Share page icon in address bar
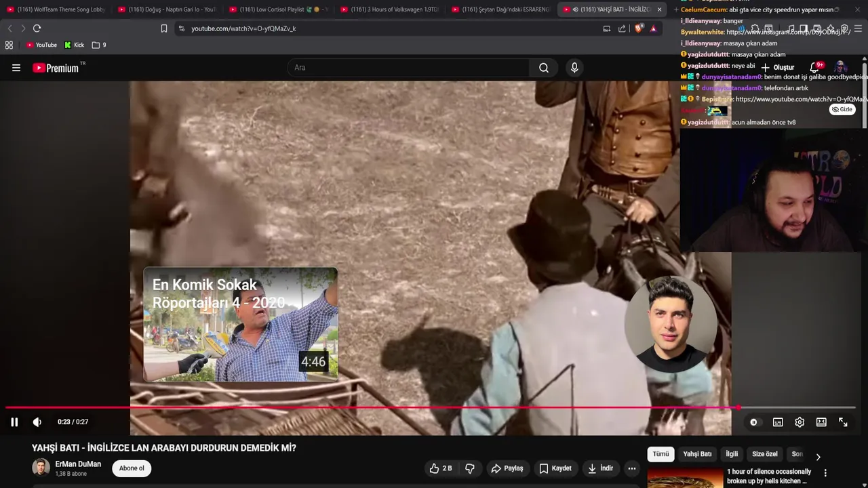The width and height of the screenshot is (868, 488). (622, 28)
